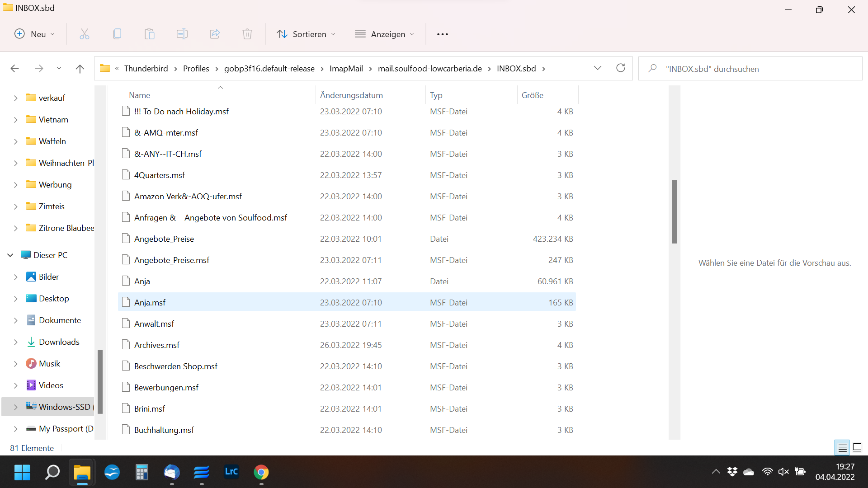This screenshot has width=868, height=488.
Task: Click the Share icon in toolbar
Action: coord(215,34)
